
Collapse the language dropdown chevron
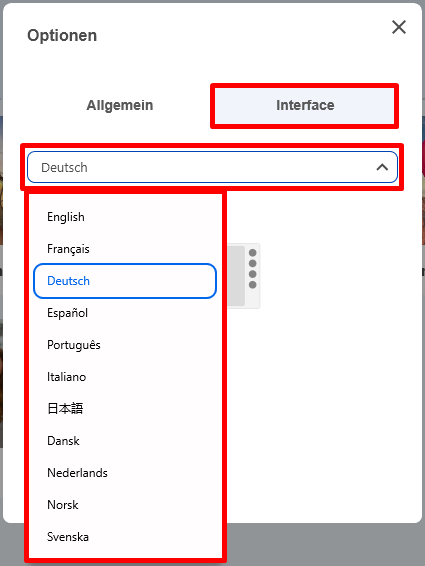coord(382,167)
